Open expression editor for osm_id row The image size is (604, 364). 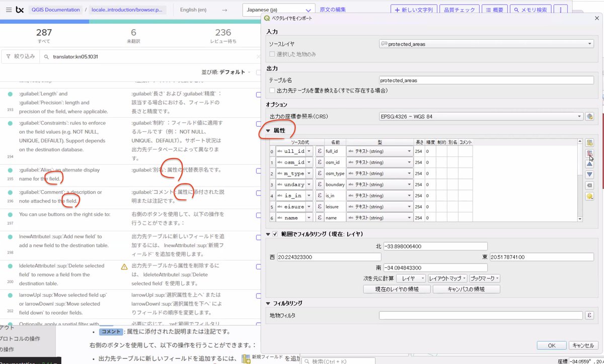pyautogui.click(x=319, y=162)
